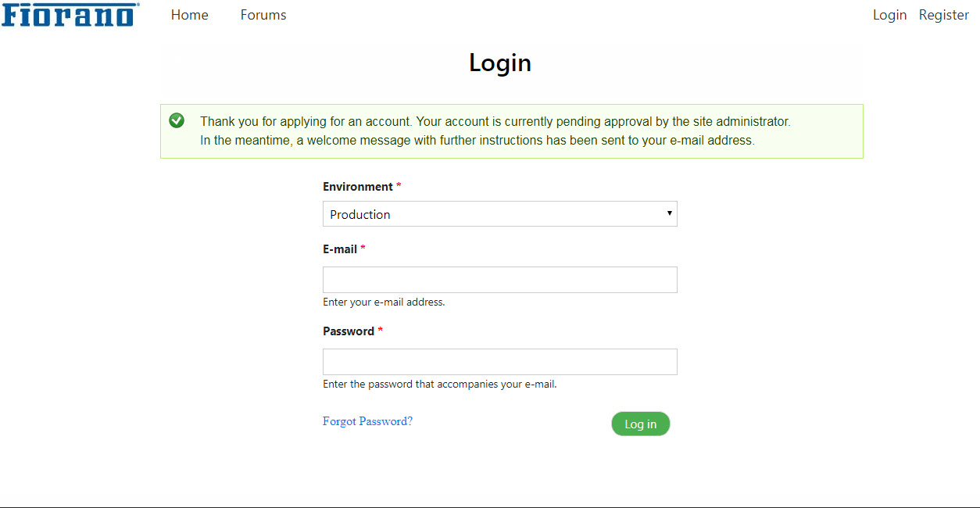
Task: Click the green Log in button
Action: [641, 424]
